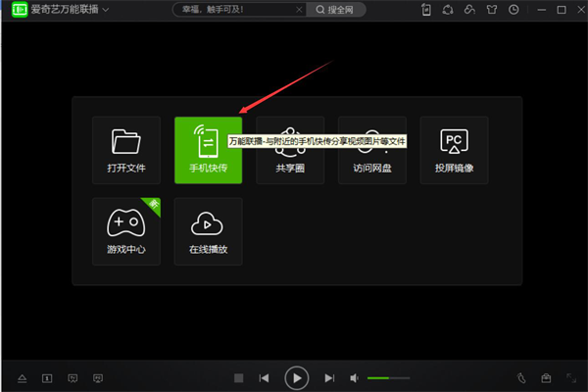Select the 手机快传 phone transfer tile
The image size is (588, 392).
(x=208, y=150)
